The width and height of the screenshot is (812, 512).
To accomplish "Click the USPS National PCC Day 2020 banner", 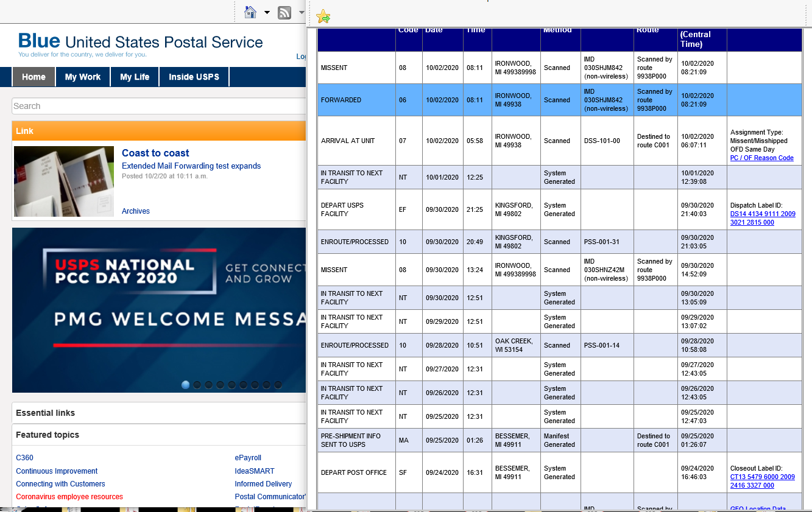I will coord(158,310).
